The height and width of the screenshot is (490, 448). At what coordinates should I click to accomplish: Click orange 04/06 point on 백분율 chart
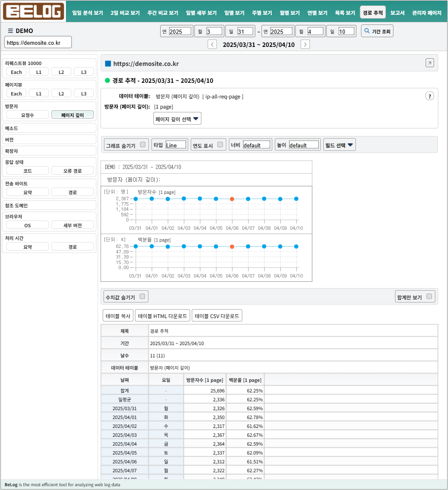pyautogui.click(x=232, y=247)
